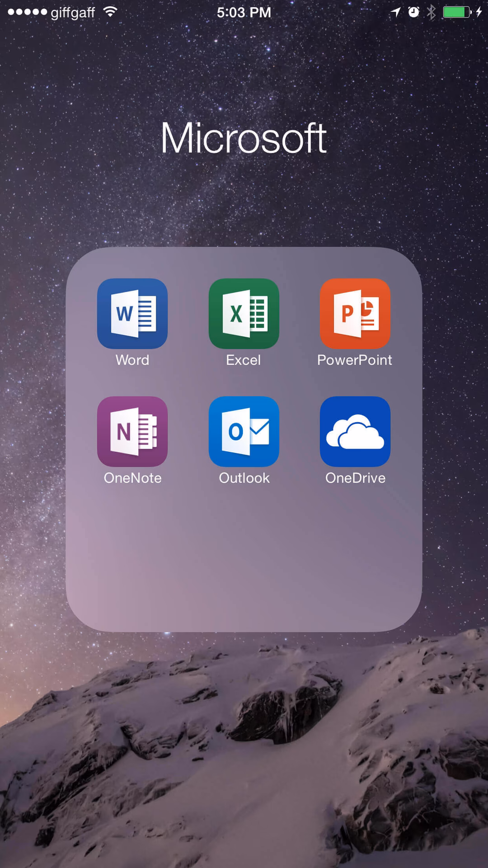Tap the 5:03 PM clock
The height and width of the screenshot is (868, 488).
[244, 12]
